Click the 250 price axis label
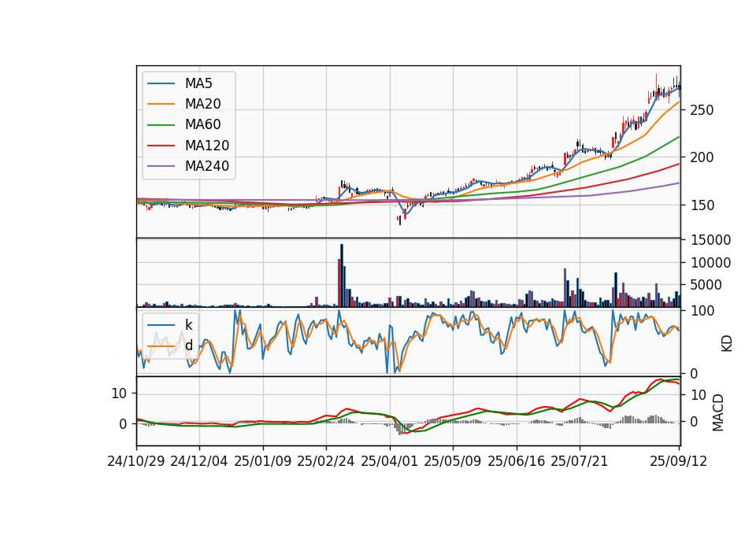 702,110
